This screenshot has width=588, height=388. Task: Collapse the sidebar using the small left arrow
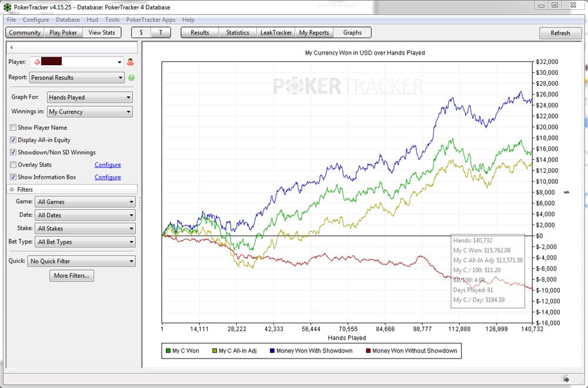11,47
